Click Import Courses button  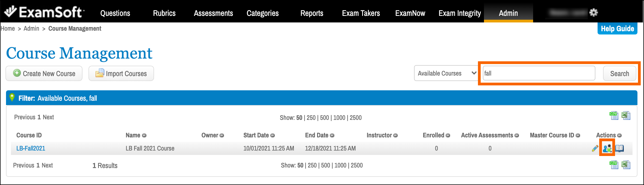(121, 73)
